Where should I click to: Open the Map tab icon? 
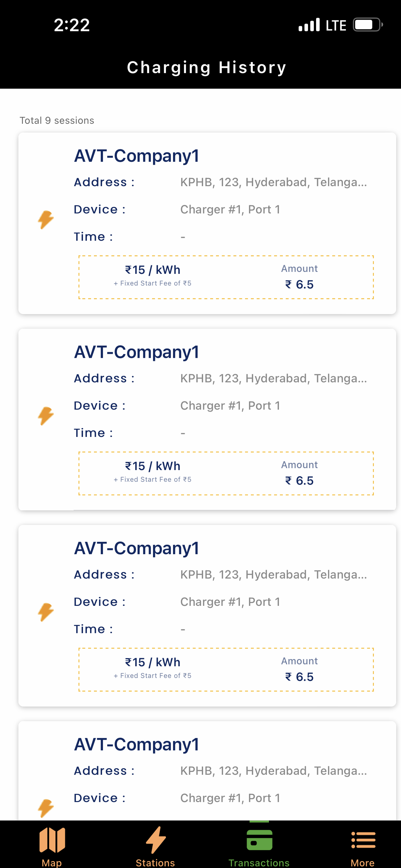52,840
